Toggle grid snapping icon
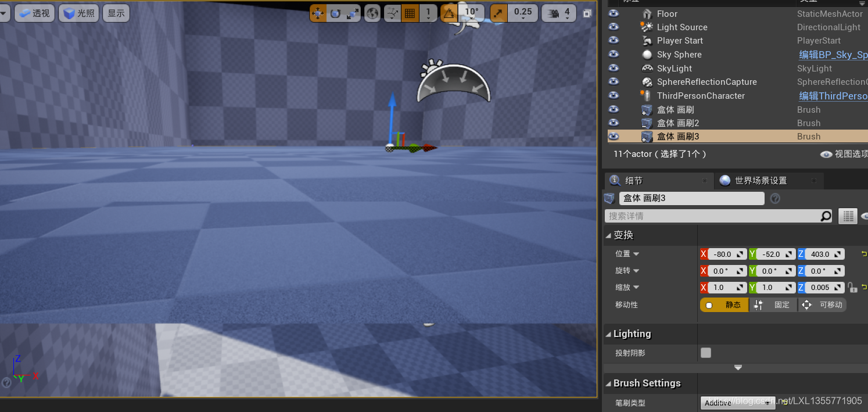The height and width of the screenshot is (412, 868). click(410, 13)
